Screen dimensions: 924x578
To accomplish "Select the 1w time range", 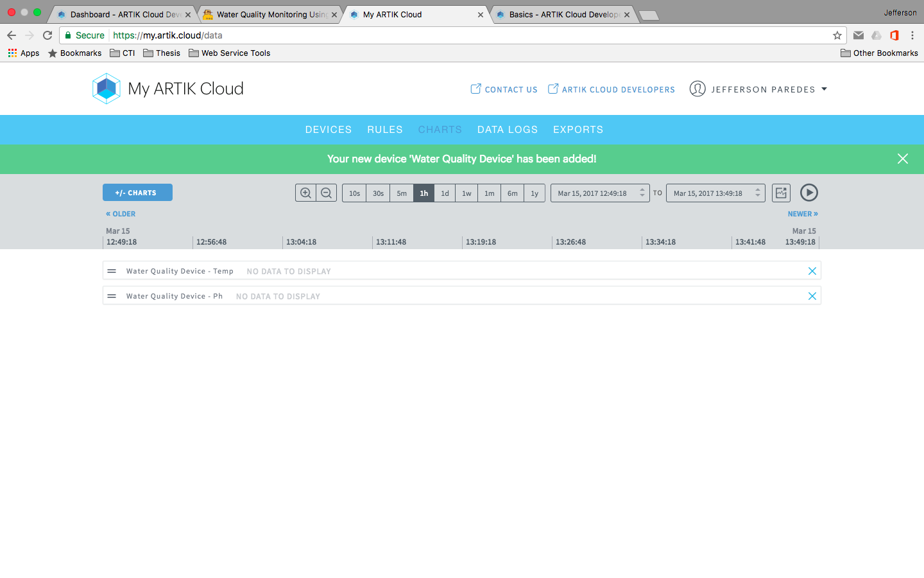I will (x=466, y=193).
